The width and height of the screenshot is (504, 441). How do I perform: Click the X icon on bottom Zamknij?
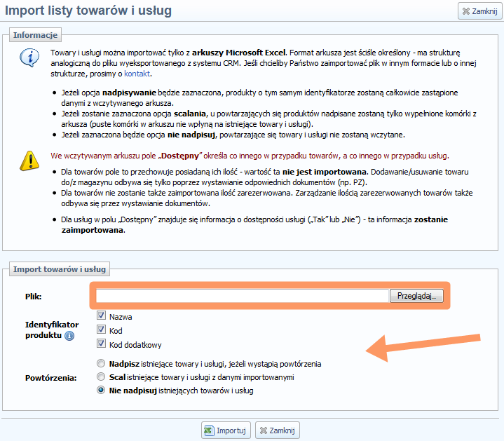tap(263, 430)
